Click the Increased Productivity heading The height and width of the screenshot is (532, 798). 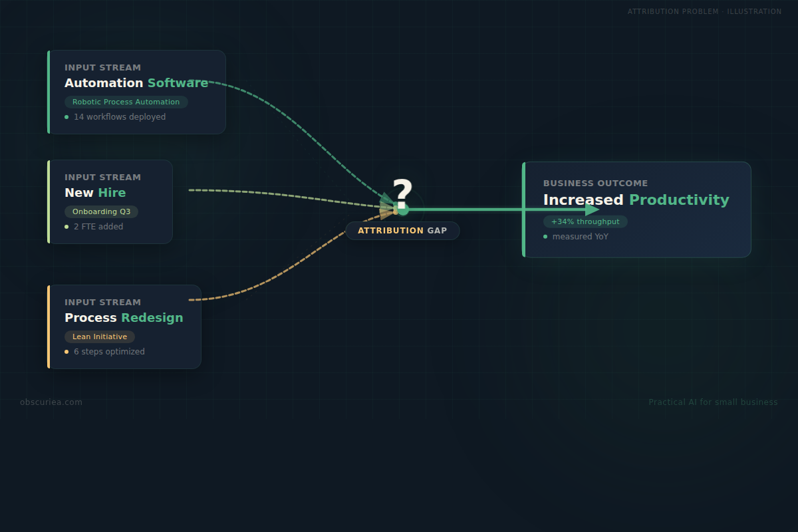636,200
